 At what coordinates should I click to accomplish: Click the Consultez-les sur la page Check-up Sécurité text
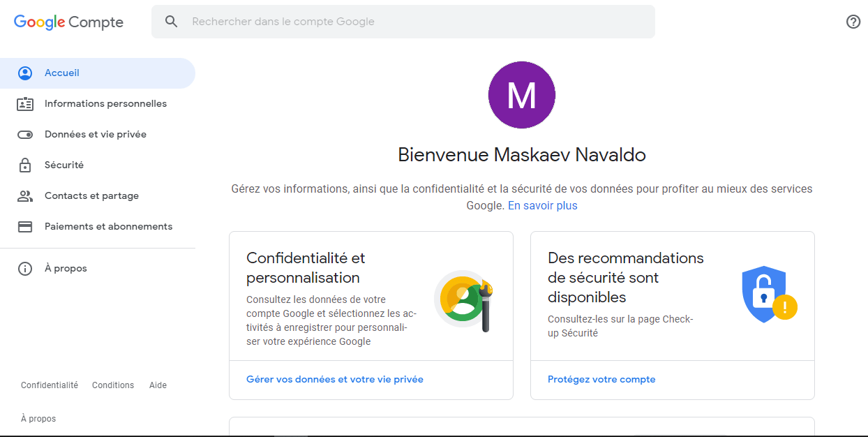[x=620, y=326]
